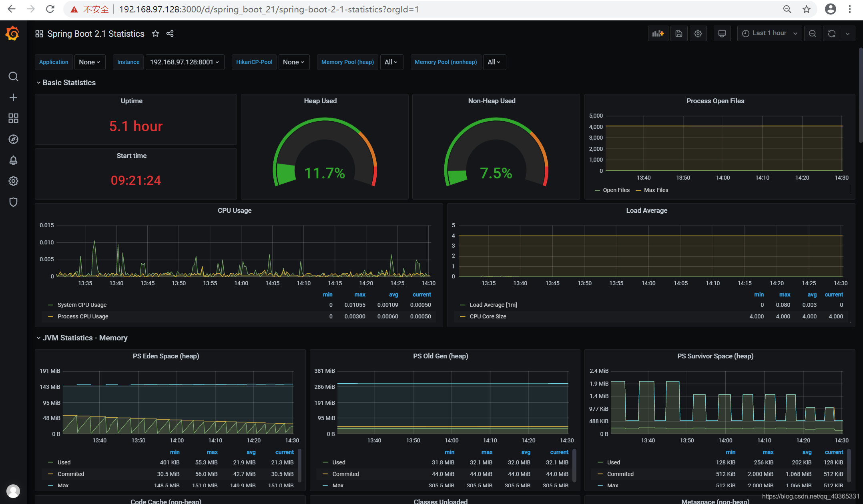Click the user avatar at sidebar bottom
Screen dimensions: 863x504
point(13,491)
